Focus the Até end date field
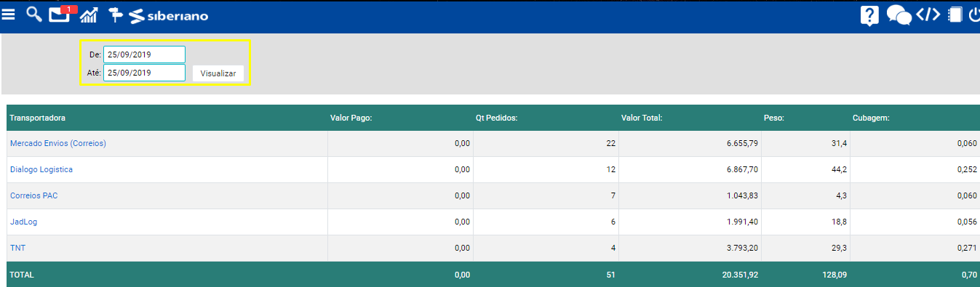Image resolution: width=980 pixels, height=287 pixels. (x=144, y=73)
